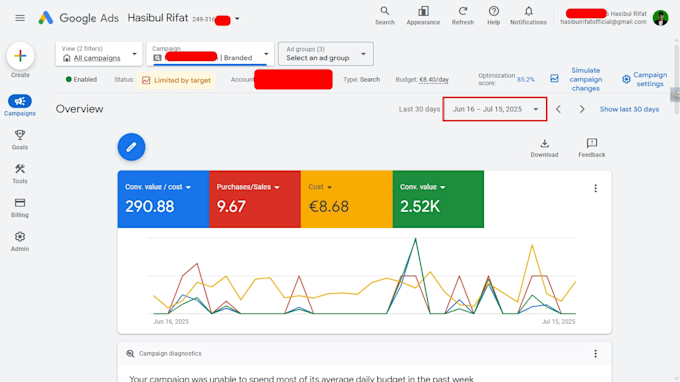The height and width of the screenshot is (382, 680).
Task: Open the hamburger main menu
Action: coord(20,18)
